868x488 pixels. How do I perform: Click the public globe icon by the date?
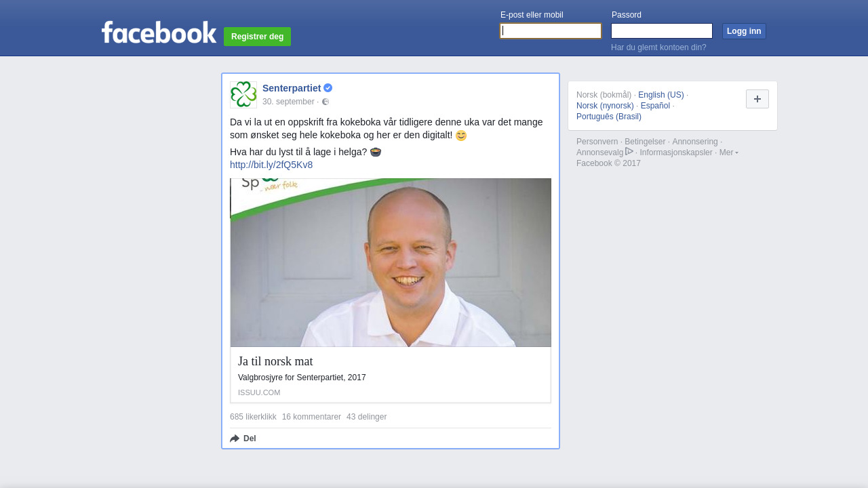click(x=325, y=102)
